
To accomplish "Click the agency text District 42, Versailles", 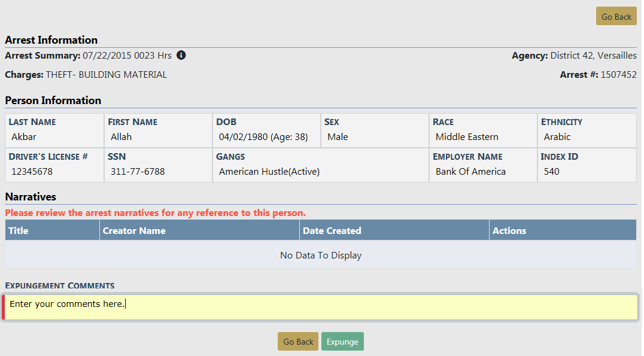I will (x=593, y=56).
